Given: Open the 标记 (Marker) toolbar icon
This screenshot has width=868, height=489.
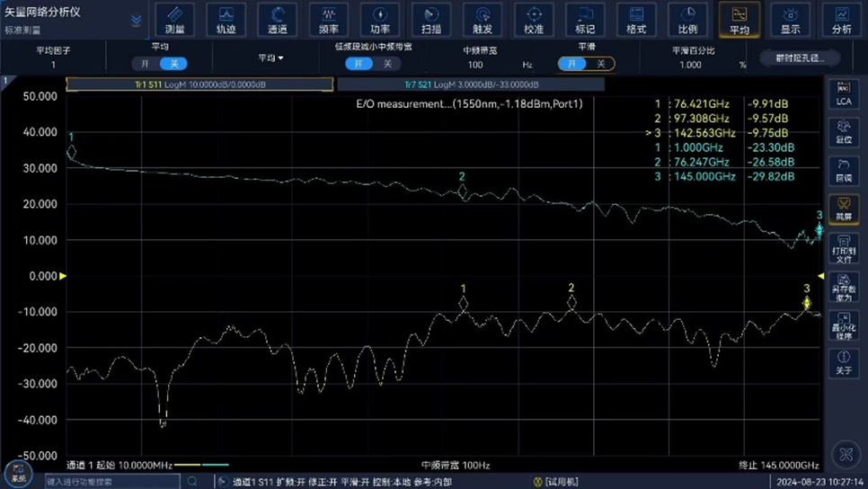Looking at the screenshot, I should point(585,20).
